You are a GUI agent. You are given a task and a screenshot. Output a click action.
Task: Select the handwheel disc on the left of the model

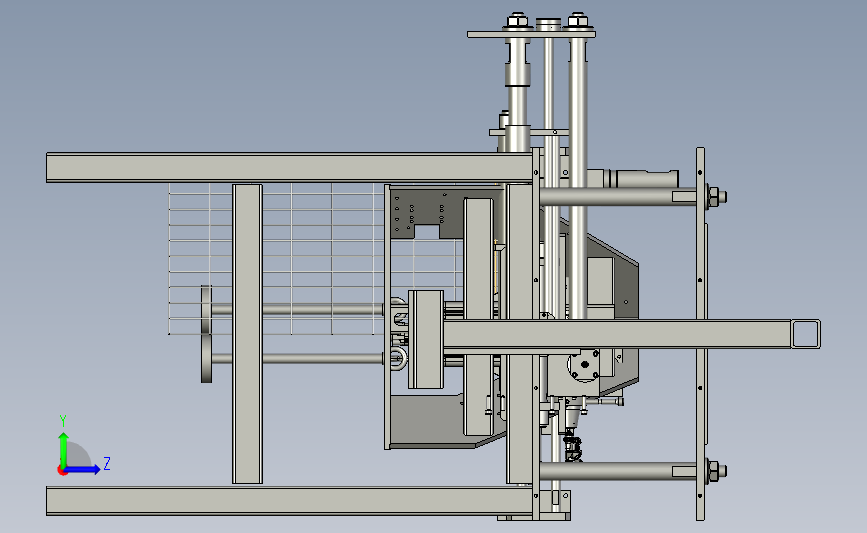(x=206, y=334)
